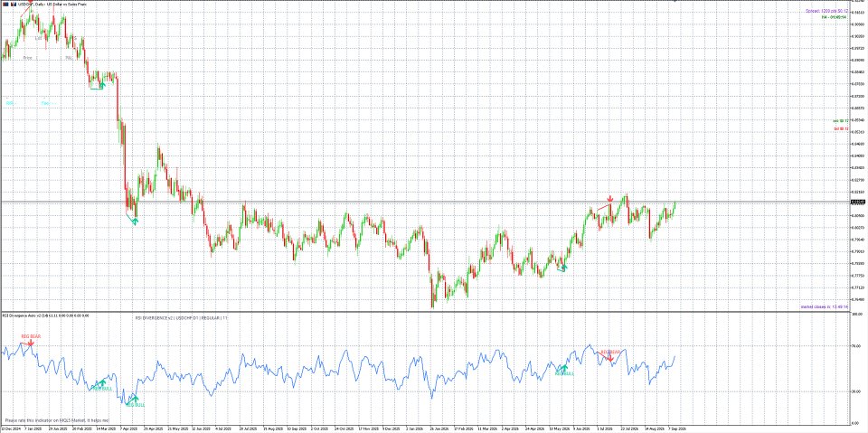Click the purple Spread points label
Image resolution: width=868 pixels, height=433 pixels.
click(x=826, y=11)
